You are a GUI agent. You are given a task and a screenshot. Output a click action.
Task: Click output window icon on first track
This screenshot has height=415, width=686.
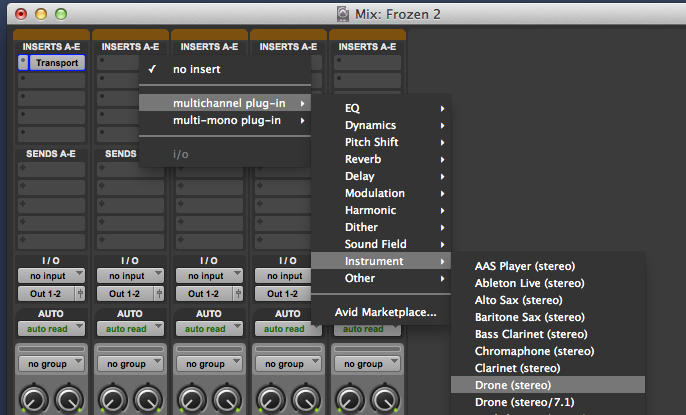pos(80,294)
